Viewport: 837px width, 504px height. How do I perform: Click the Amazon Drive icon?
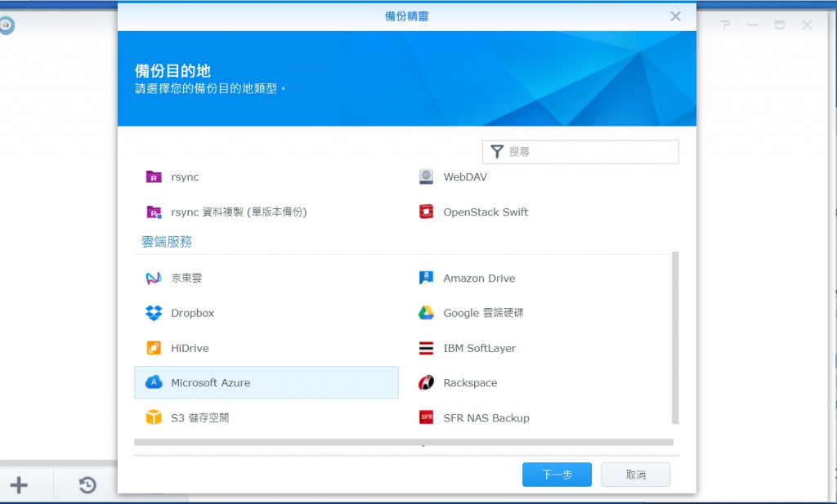pyautogui.click(x=426, y=278)
